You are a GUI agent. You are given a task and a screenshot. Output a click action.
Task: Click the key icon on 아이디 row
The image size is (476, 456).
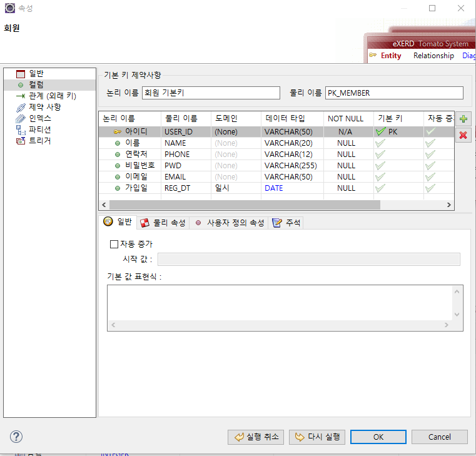tap(118, 132)
